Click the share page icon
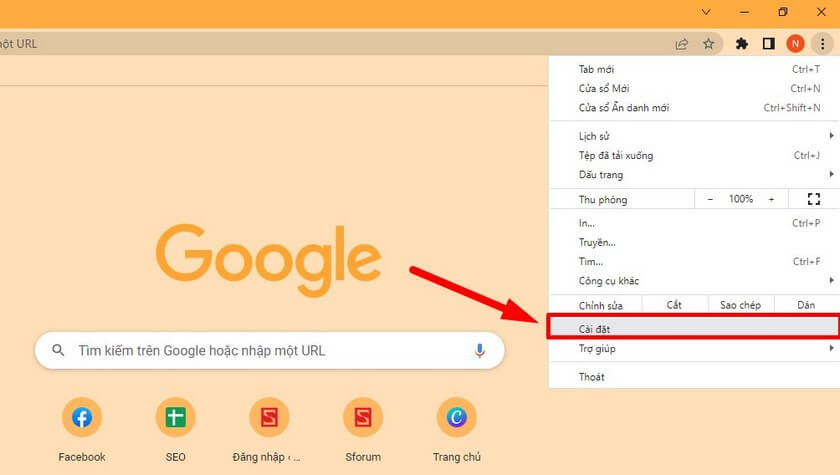This screenshot has width=840, height=475. pos(682,43)
